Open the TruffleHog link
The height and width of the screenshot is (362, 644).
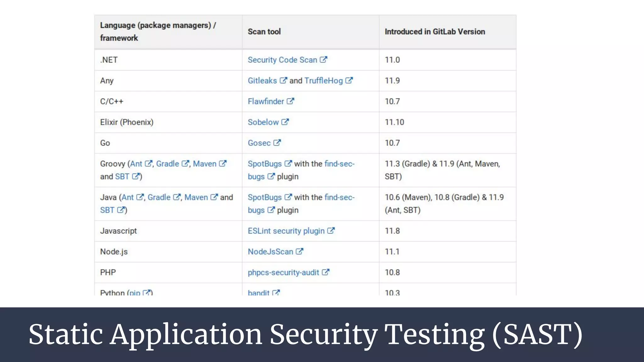tap(324, 80)
